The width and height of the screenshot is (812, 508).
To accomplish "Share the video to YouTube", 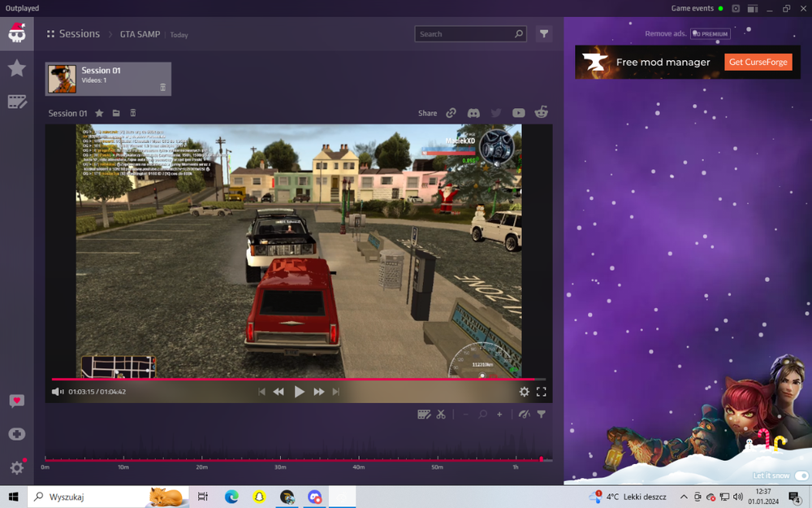I will point(518,113).
